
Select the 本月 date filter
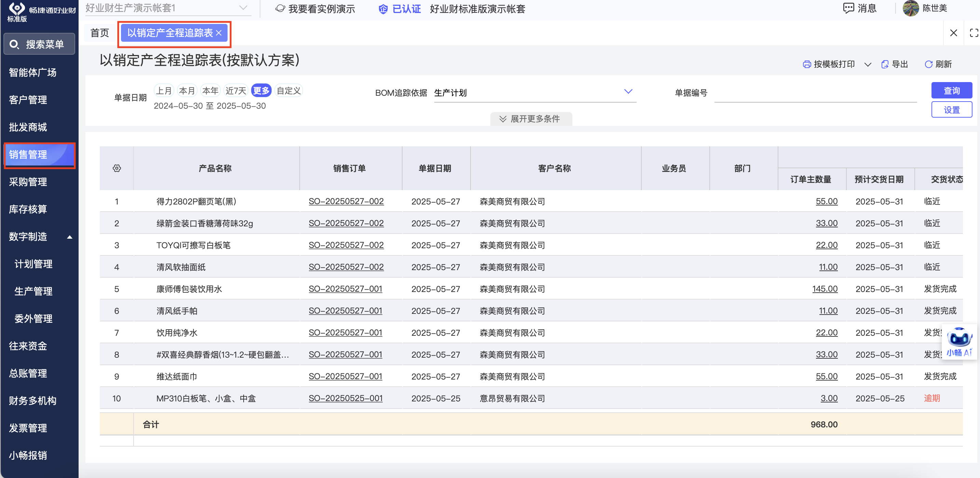point(187,91)
